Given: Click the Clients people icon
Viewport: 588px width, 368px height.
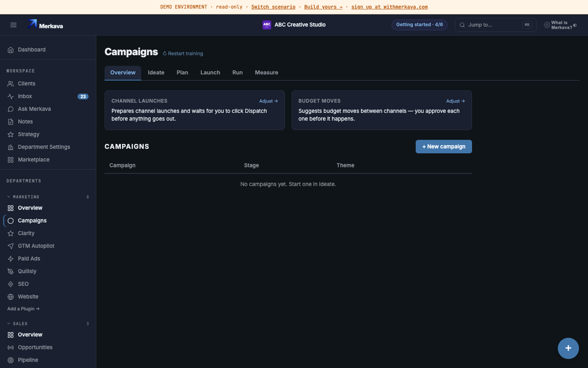Looking at the screenshot, I should (11, 84).
